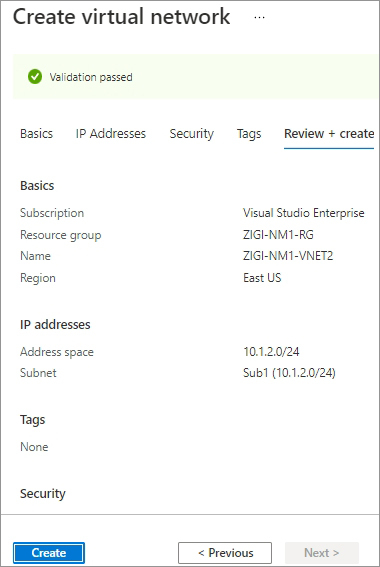The height and width of the screenshot is (567, 380).
Task: Click the Region label
Action: point(38,278)
